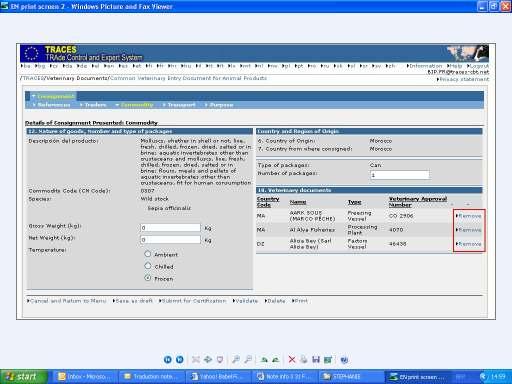This screenshot has width=512, height=384.
Task: Switch to Yahoo! Babel Fish taskbar window
Action: point(217,377)
